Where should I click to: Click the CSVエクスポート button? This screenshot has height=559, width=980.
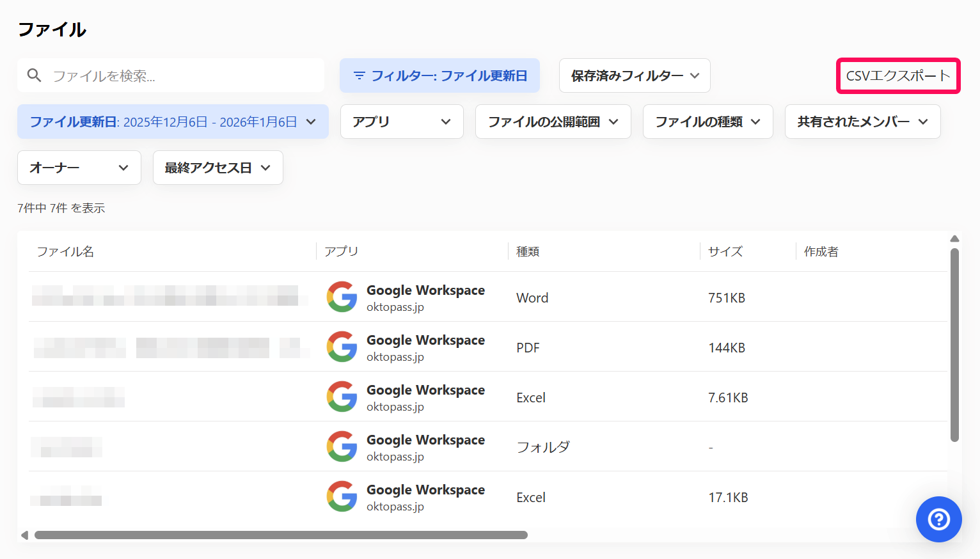tap(898, 75)
